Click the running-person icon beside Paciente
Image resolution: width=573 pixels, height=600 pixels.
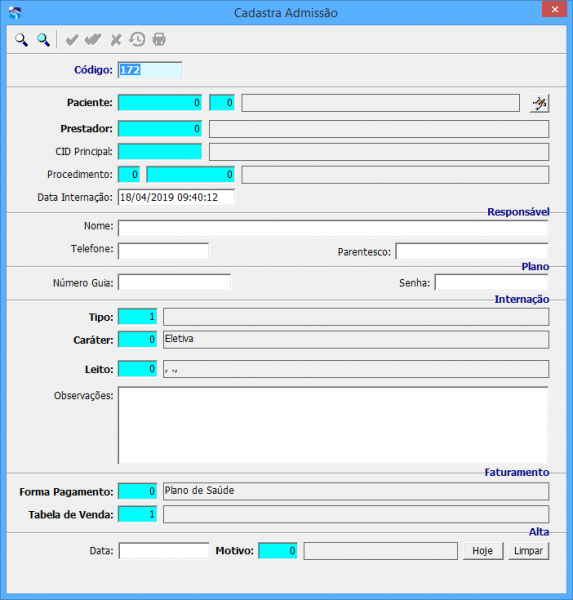(539, 103)
